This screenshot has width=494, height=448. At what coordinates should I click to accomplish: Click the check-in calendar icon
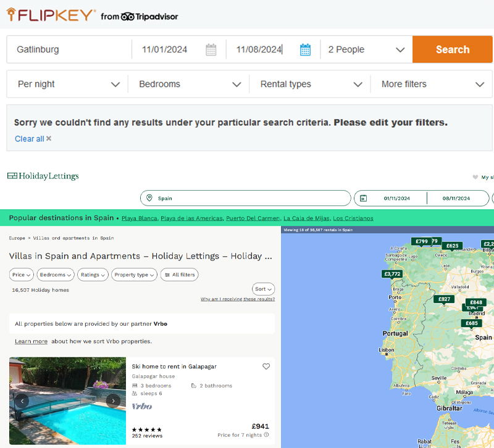211,50
